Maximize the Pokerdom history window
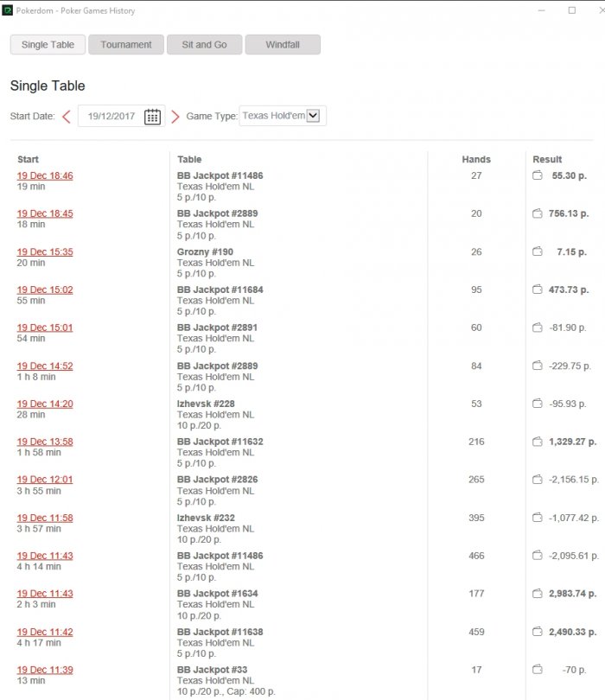The height and width of the screenshot is (700, 605). point(571,10)
